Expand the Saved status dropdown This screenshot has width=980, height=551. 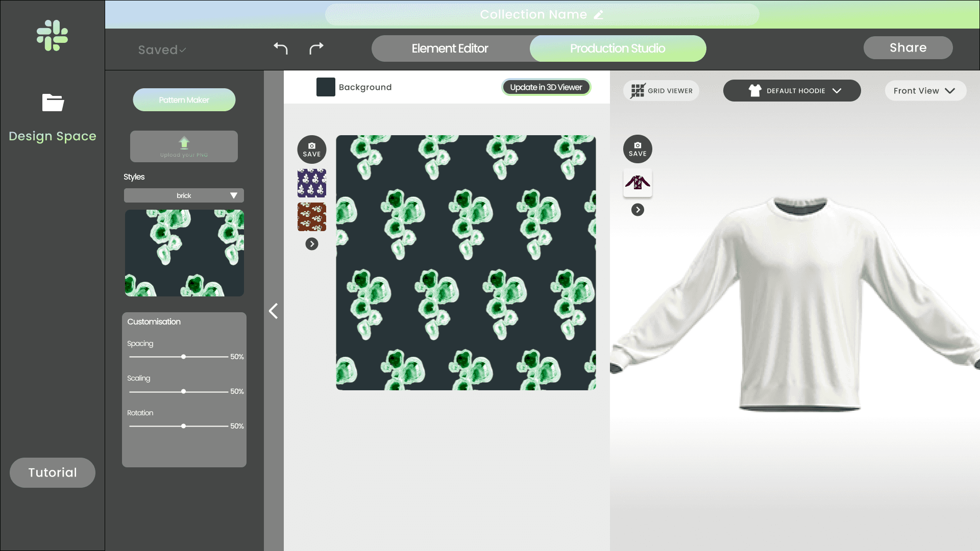pos(162,50)
